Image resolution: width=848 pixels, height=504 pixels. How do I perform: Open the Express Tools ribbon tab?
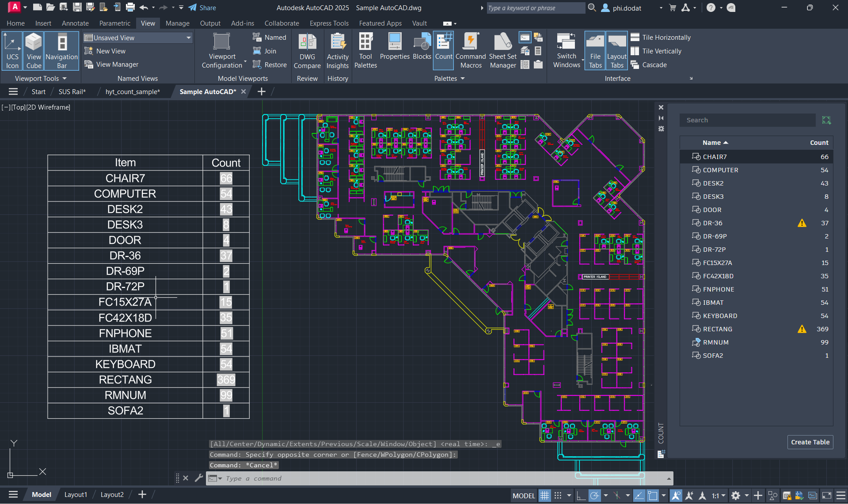pos(329,23)
